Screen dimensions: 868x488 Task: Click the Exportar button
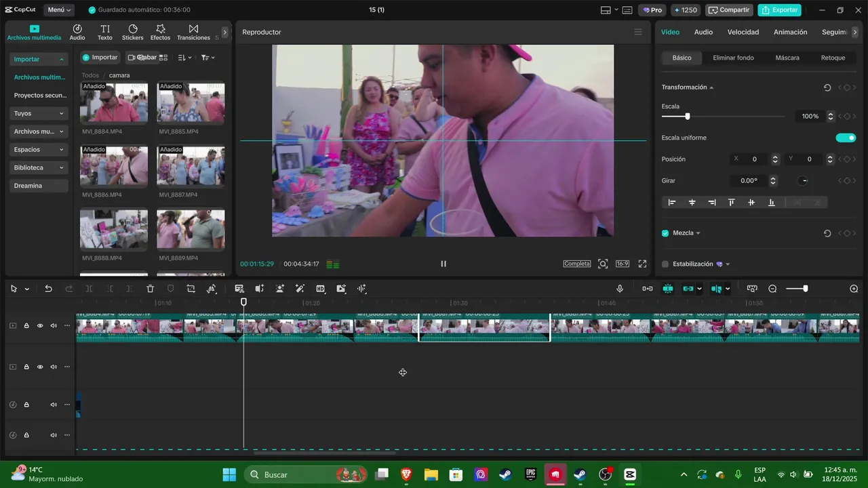[780, 10]
